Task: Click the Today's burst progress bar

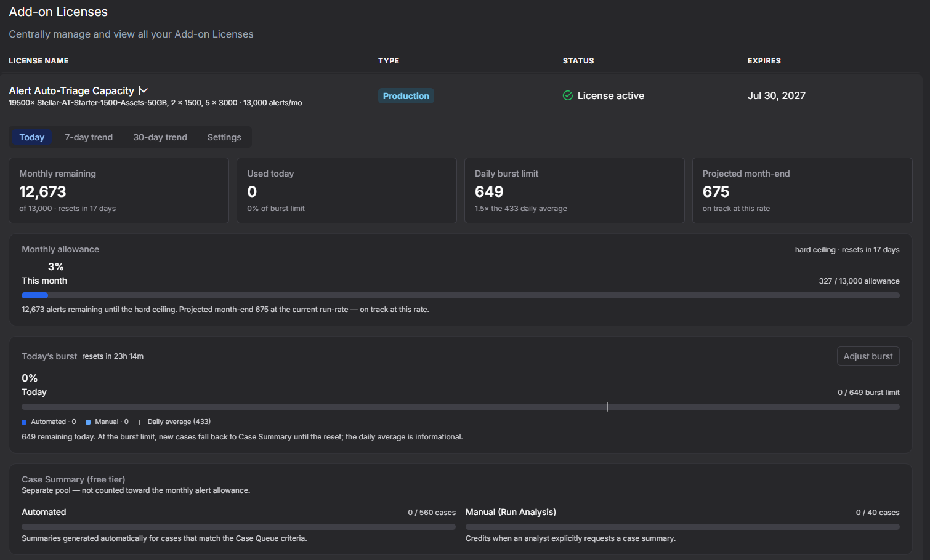Action: (461, 407)
